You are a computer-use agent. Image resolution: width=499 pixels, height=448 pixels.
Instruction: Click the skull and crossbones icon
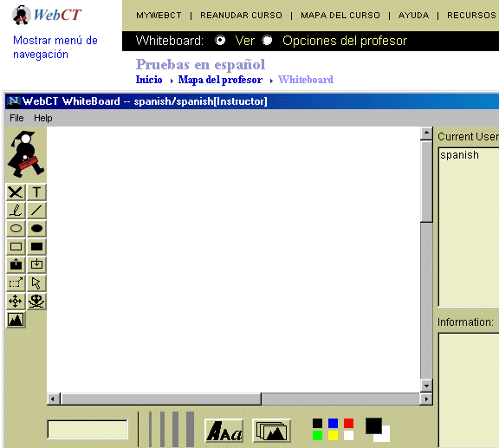click(36, 302)
